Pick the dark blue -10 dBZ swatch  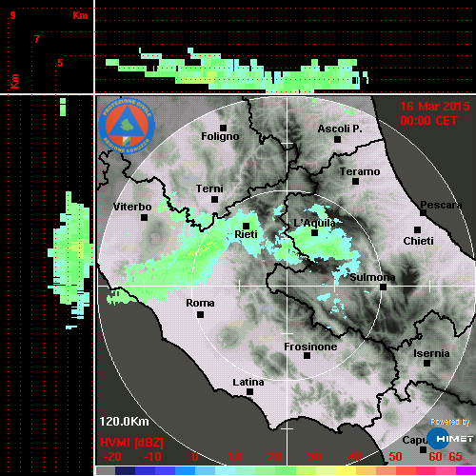point(145,470)
